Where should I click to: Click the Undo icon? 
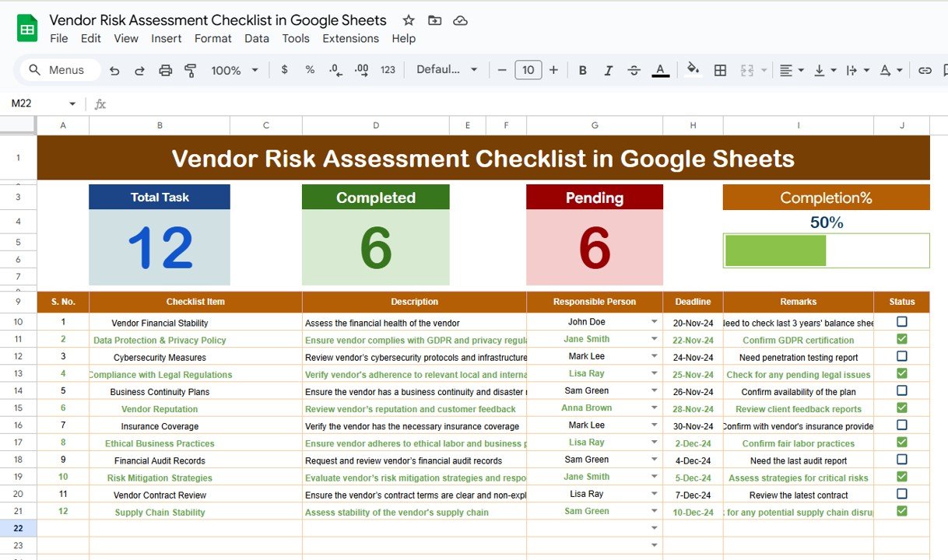[x=114, y=70]
